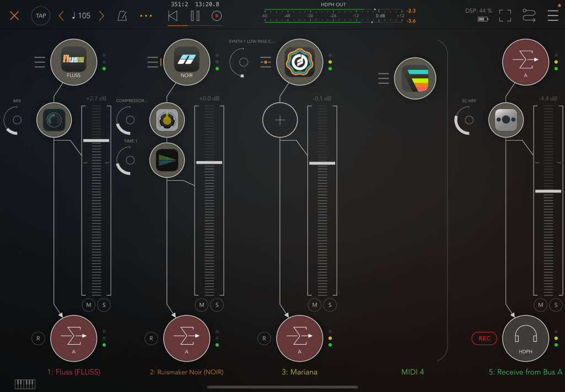Screen dimensions: 565x392
Task: Click the HDPH headphone output node
Action: pyautogui.click(x=525, y=338)
